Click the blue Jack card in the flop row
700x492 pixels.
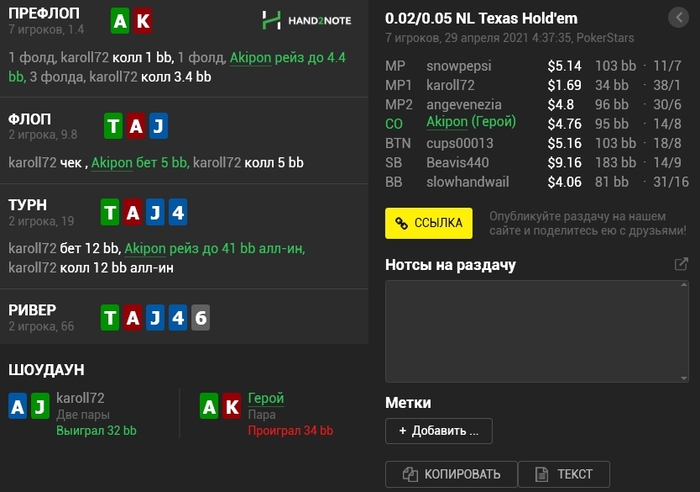pos(157,125)
